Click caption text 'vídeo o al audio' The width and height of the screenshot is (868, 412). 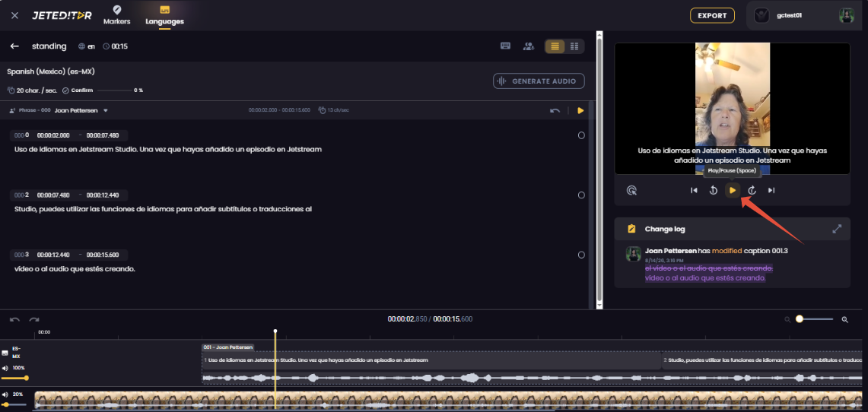[75, 269]
